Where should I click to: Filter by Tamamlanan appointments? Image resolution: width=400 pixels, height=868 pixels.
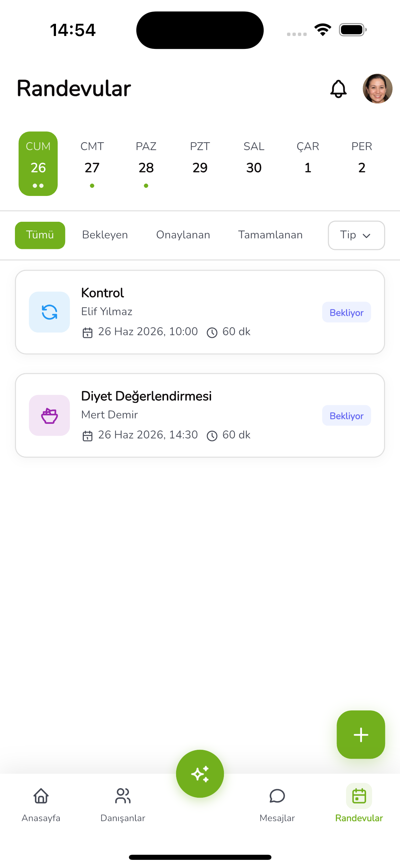click(270, 235)
